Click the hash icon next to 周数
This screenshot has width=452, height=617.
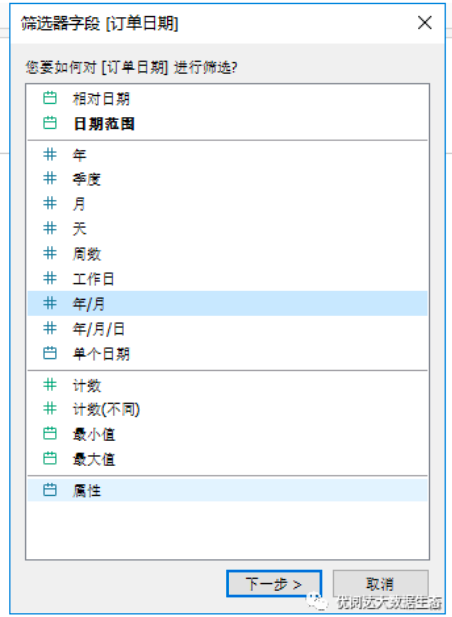[50, 253]
